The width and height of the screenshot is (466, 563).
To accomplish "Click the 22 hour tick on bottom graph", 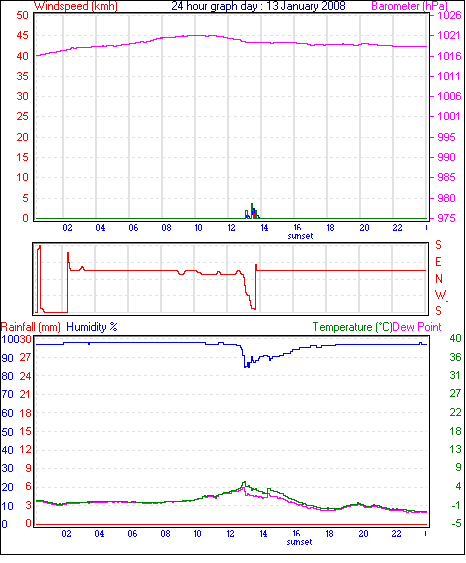I will [396, 534].
